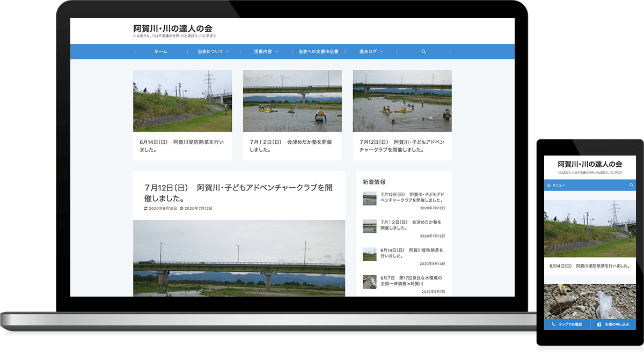
Task: Open the magnifier search icon in the mobile header
Action: [x=631, y=185]
